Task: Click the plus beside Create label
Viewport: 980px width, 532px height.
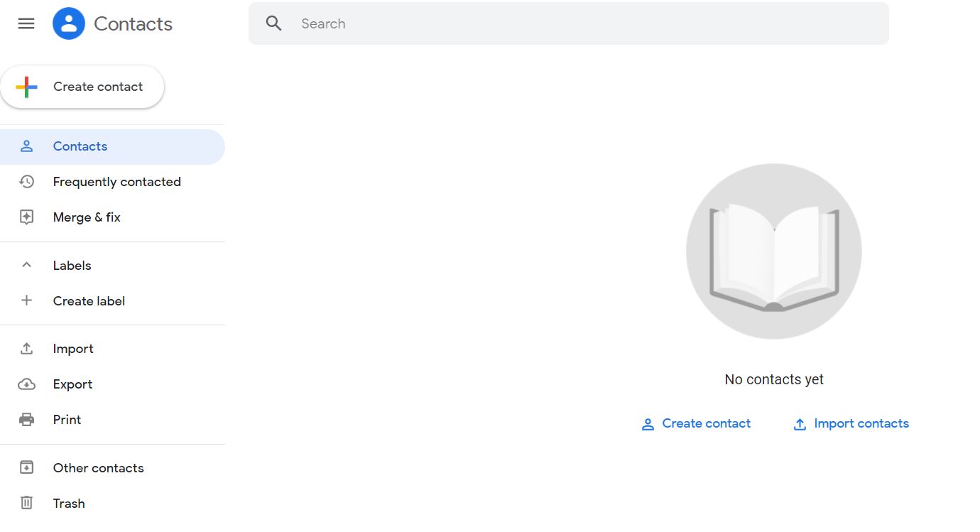Action: [26, 300]
